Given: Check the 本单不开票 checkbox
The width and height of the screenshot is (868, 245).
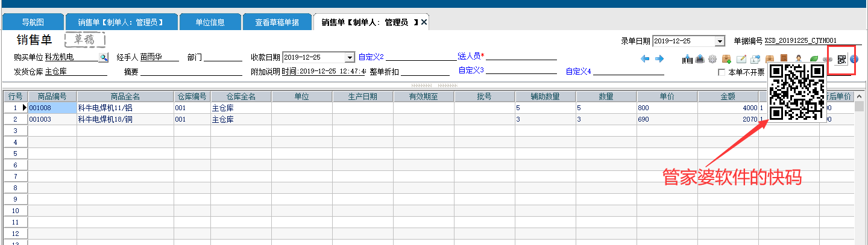Looking at the screenshot, I should [x=722, y=72].
